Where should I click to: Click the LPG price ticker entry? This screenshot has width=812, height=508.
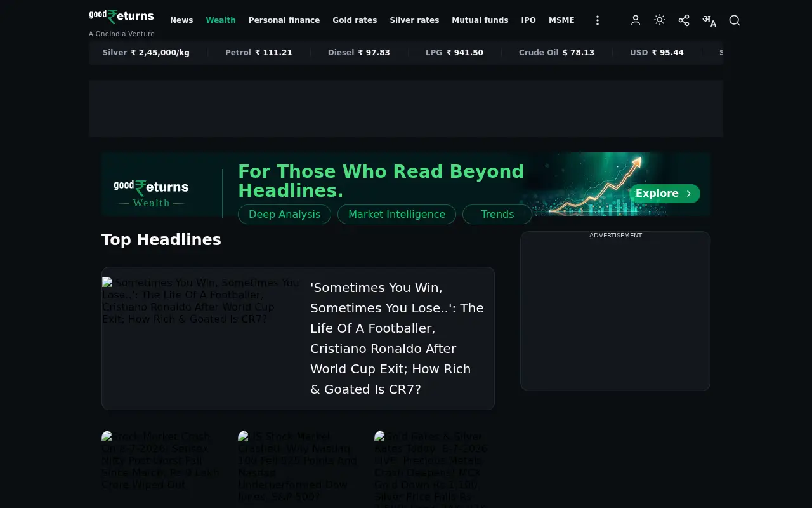(x=454, y=53)
